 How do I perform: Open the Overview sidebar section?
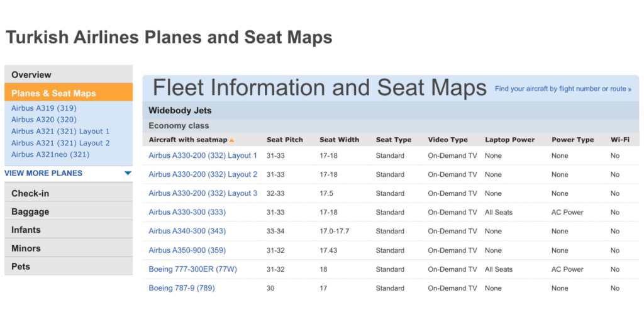69,74
